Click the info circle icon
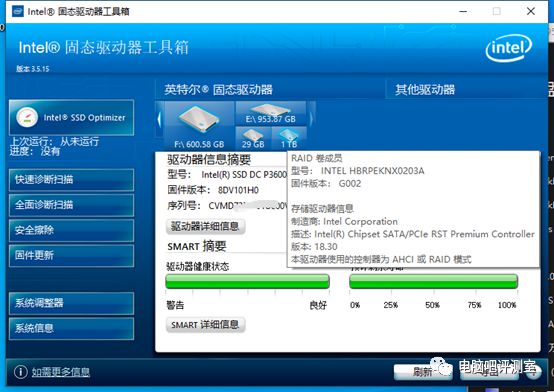 (x=20, y=372)
